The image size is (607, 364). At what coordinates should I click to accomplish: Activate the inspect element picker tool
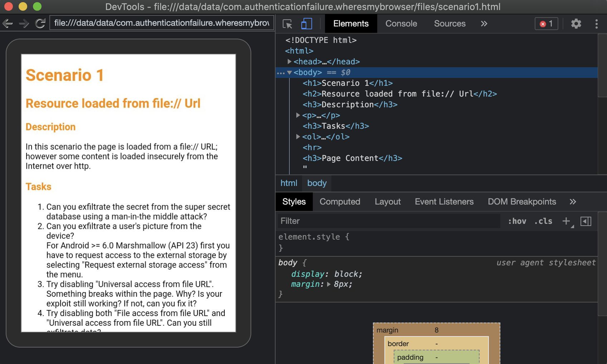tap(287, 24)
